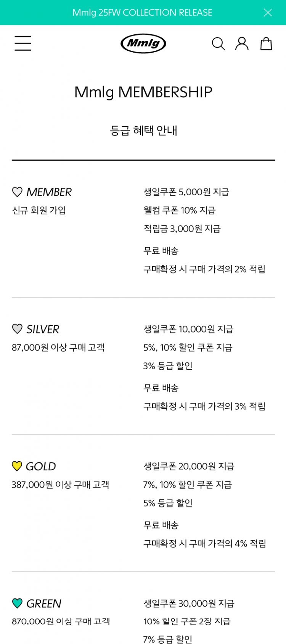
Task: Click the SILVER tier gray heart
Action: 17,329
